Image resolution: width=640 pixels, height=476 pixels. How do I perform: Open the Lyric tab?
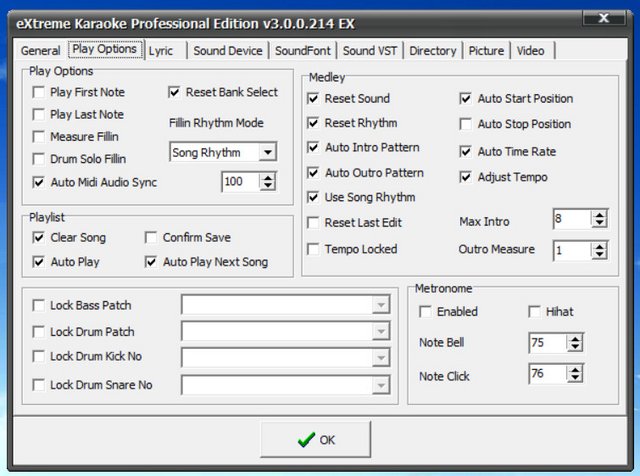coord(161,51)
